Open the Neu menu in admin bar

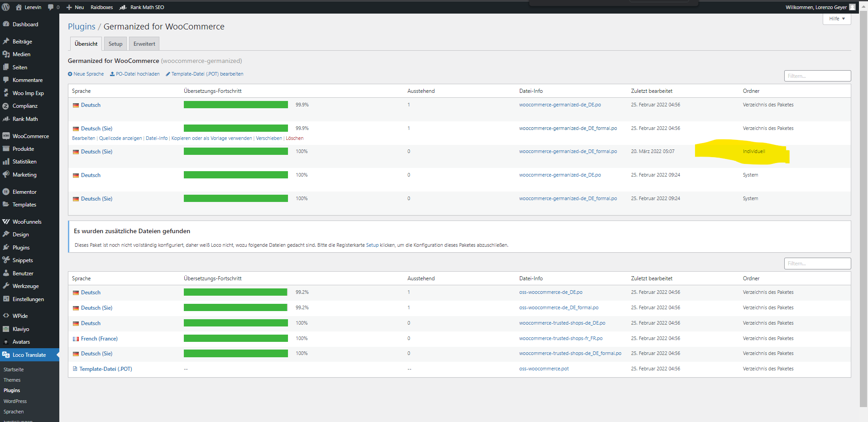click(x=75, y=7)
